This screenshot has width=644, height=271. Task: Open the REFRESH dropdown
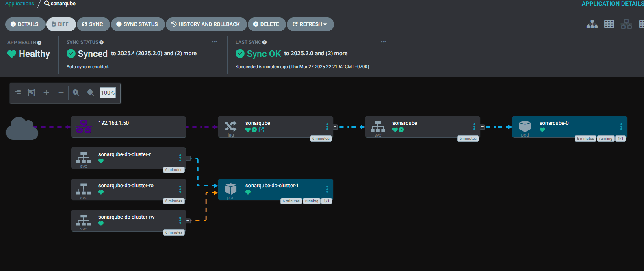pos(310,24)
